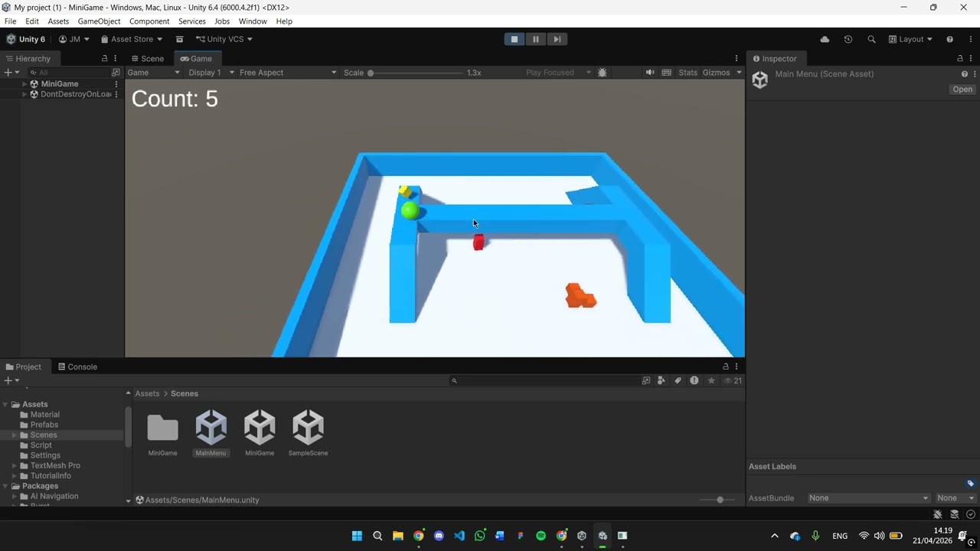The image size is (980, 551).
Task: Pause the running game
Action: [536, 39]
